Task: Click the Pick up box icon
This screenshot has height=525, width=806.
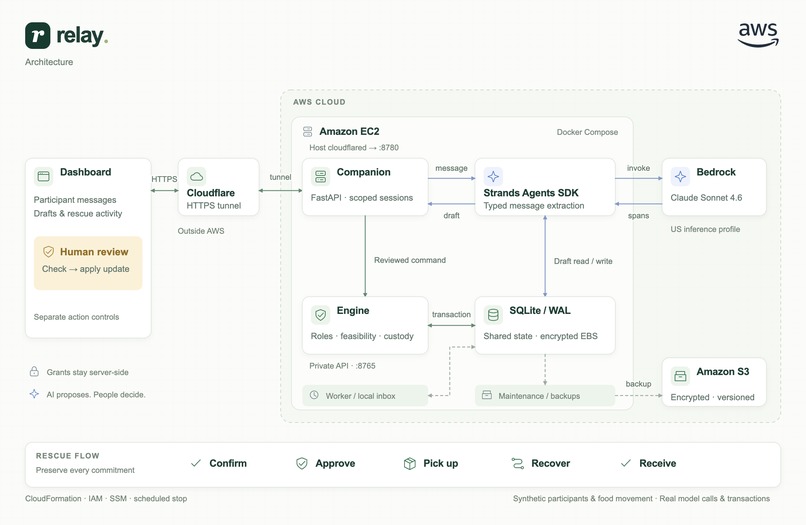Action: click(x=409, y=463)
